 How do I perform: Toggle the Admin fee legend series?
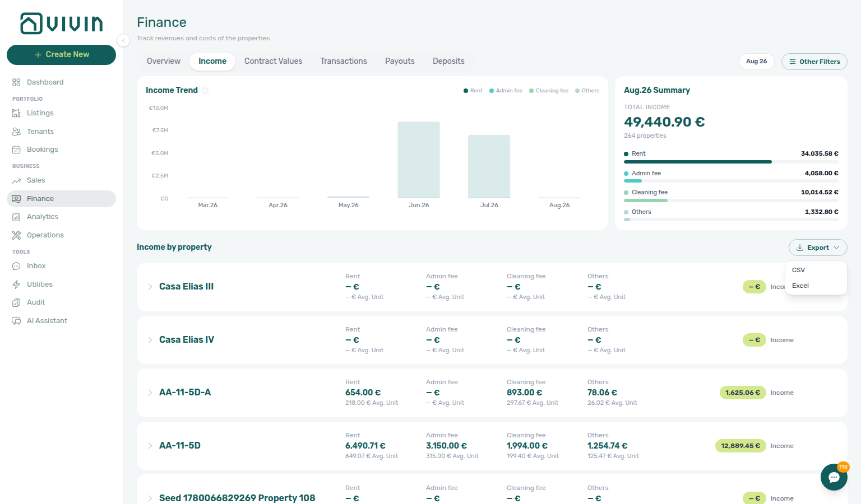click(506, 91)
